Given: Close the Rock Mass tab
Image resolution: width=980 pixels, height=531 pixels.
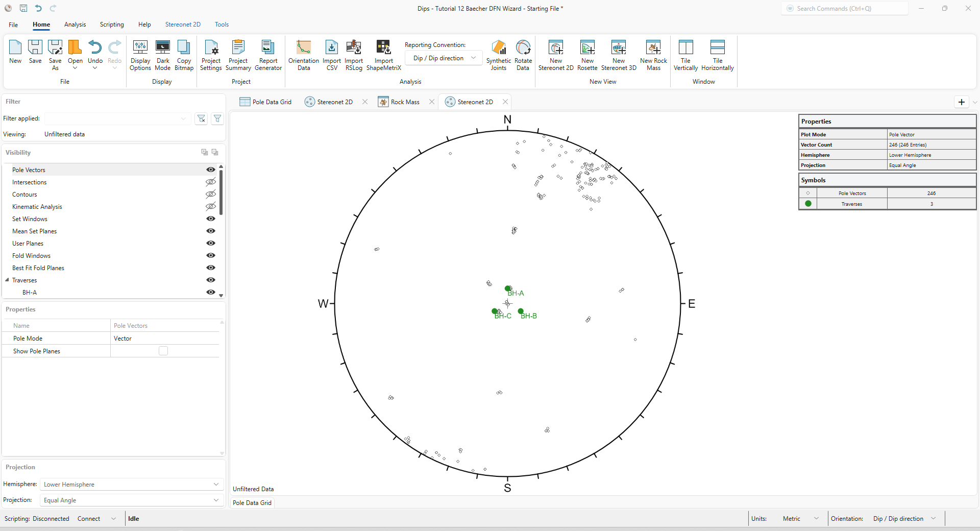Looking at the screenshot, I should [432, 102].
